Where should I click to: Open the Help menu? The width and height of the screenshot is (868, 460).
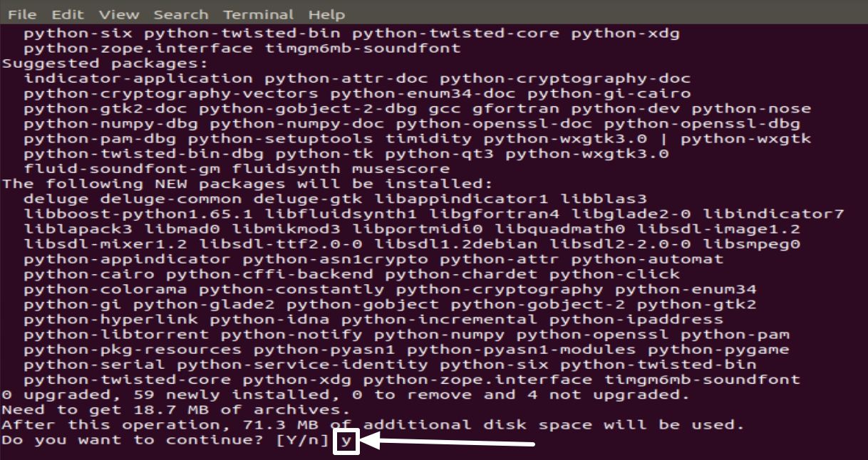(326, 14)
